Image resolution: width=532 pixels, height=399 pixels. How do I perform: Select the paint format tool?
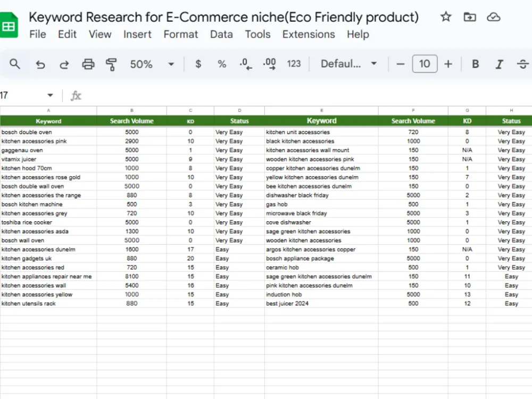coord(111,64)
